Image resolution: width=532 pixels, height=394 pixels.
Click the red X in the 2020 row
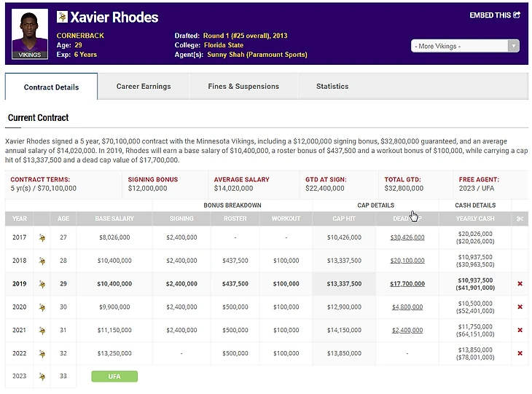(520, 307)
